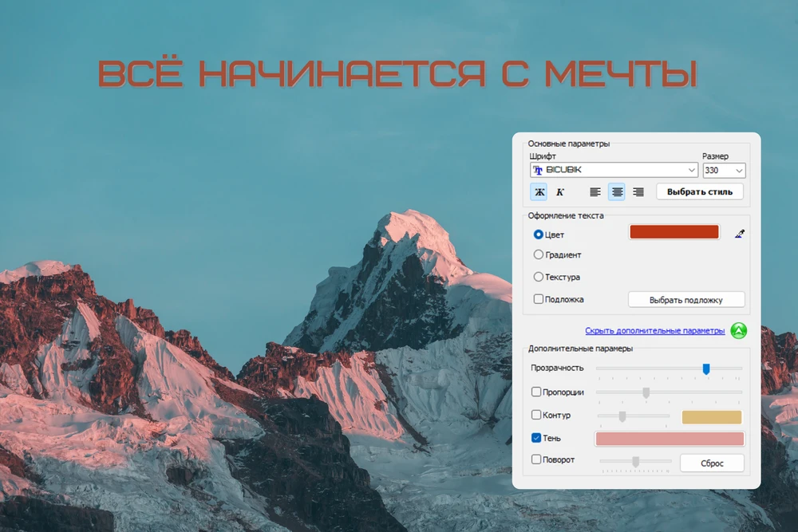Open the red text color swatch
This screenshot has width=798, height=532.
coord(674,232)
